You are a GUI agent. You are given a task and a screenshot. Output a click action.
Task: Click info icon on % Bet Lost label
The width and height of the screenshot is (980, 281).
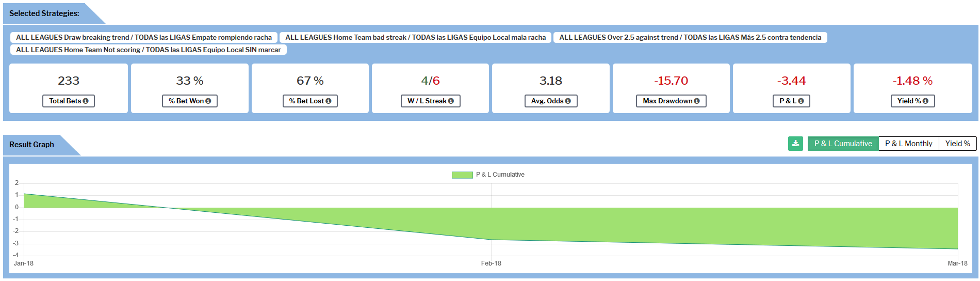tap(329, 101)
